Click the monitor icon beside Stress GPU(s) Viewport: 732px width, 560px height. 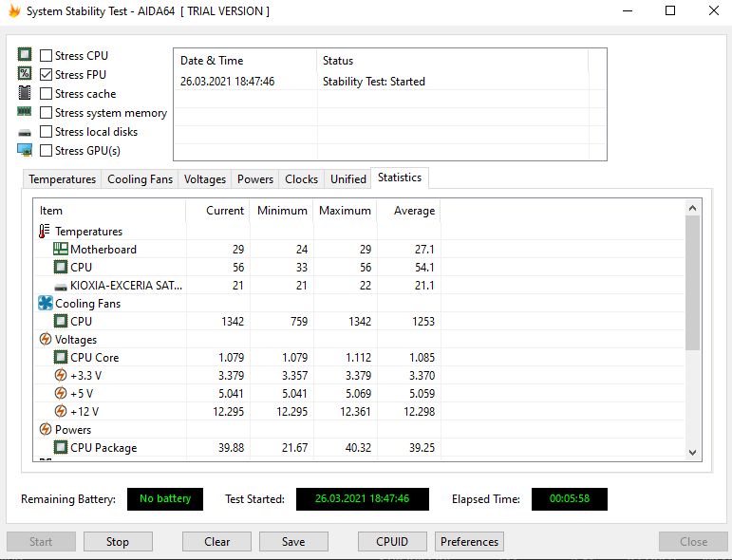coord(25,150)
